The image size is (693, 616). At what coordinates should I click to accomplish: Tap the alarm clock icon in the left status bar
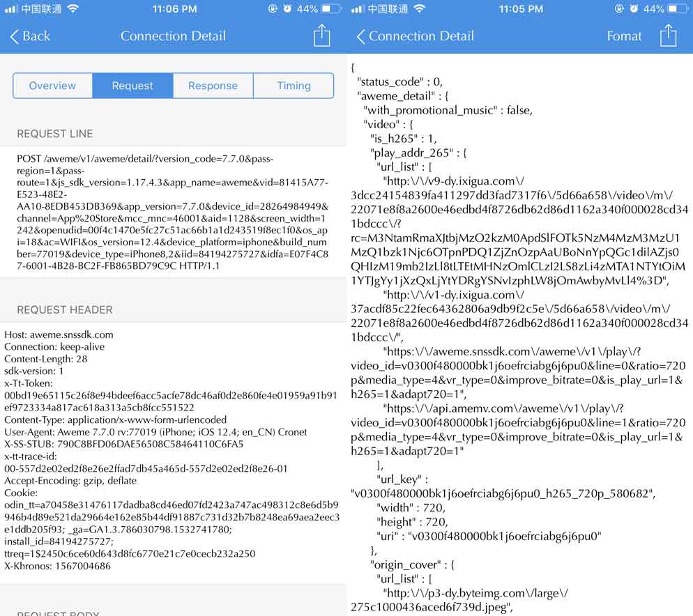[288, 9]
